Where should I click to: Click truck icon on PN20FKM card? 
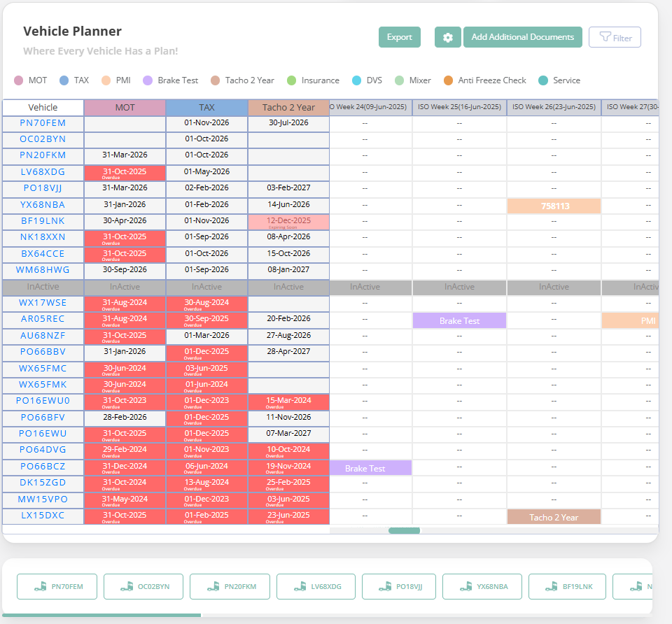213,587
